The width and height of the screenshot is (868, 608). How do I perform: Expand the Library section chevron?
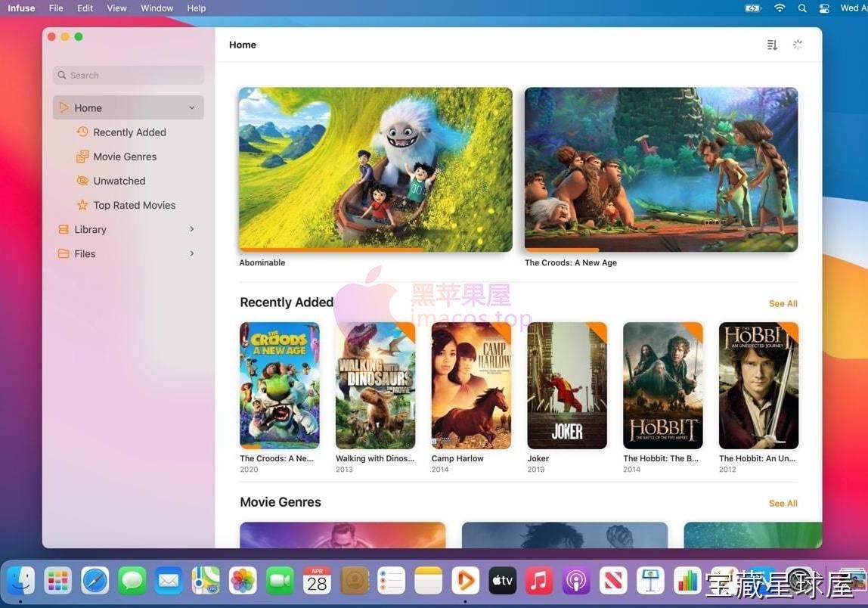click(192, 229)
